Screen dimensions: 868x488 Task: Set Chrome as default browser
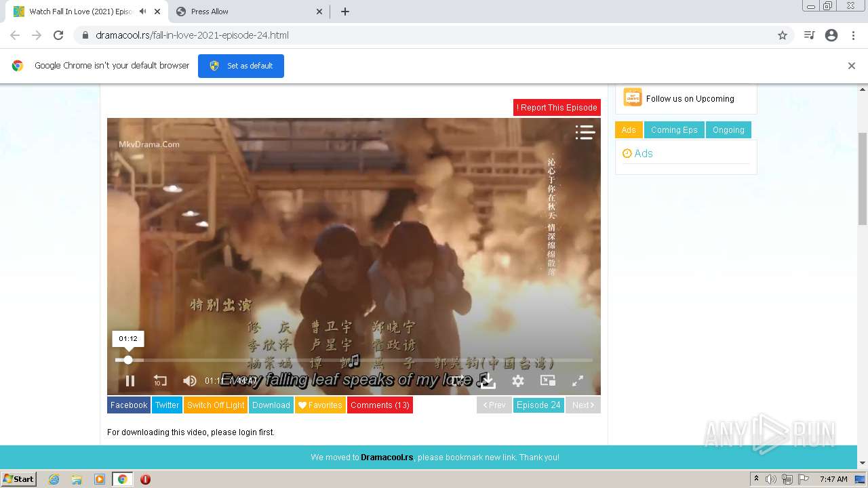[x=241, y=66]
